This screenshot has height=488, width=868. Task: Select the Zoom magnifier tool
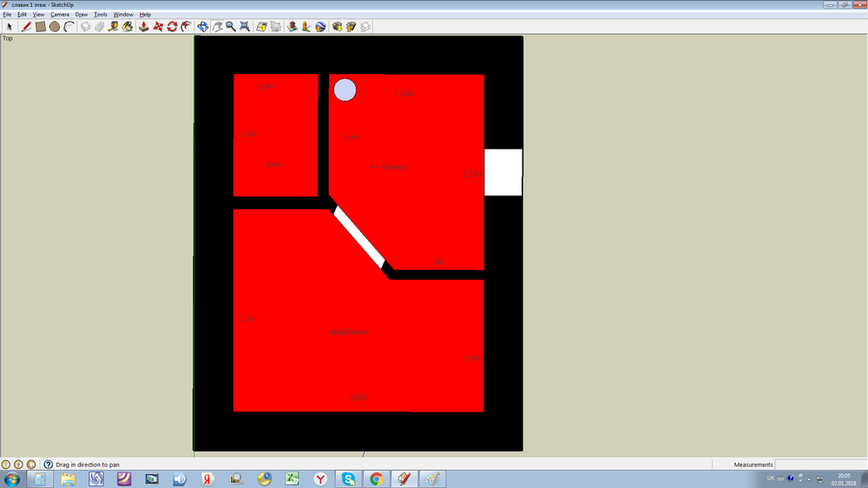point(231,27)
